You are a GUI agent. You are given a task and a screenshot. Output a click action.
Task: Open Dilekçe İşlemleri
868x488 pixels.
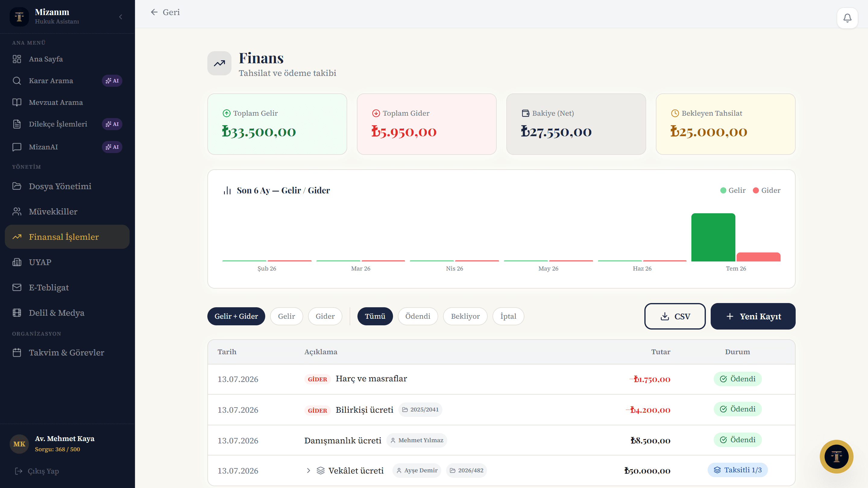[x=68, y=124]
